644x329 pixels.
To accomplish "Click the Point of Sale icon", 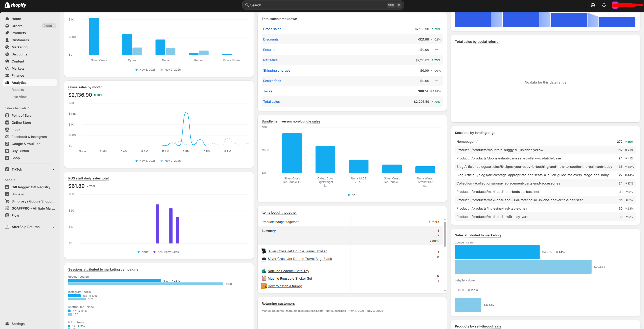I will (x=7, y=115).
